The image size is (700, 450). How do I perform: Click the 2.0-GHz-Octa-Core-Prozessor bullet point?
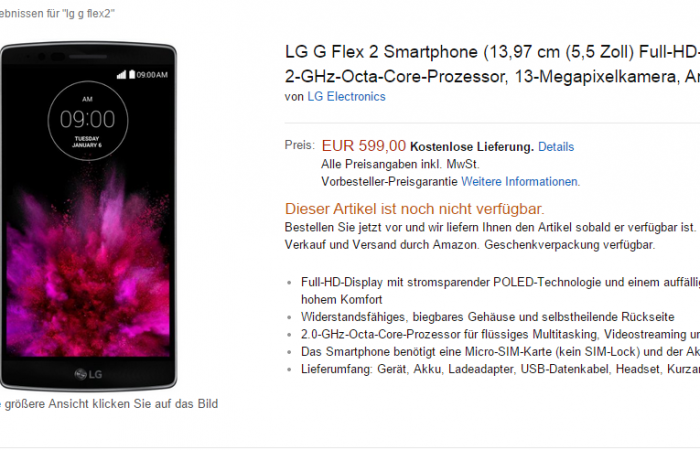(x=500, y=334)
